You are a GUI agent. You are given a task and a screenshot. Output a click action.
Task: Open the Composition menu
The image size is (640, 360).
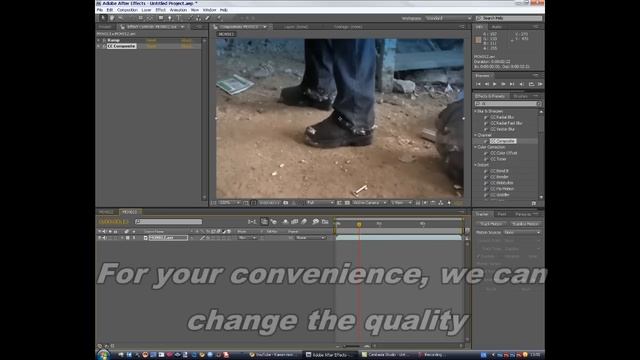[x=127, y=10]
